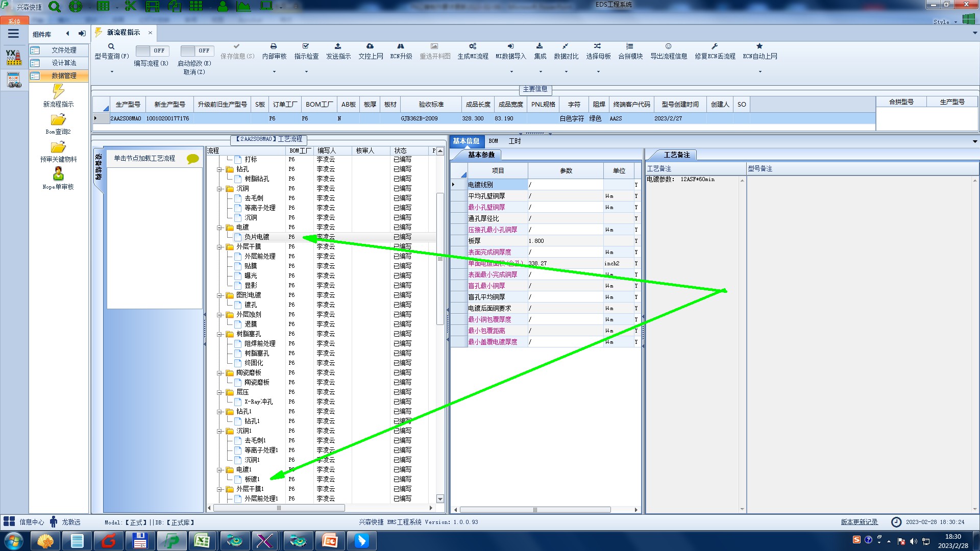Click Nope单审核 person icon
Screen dimensions: 980x551
[58, 174]
